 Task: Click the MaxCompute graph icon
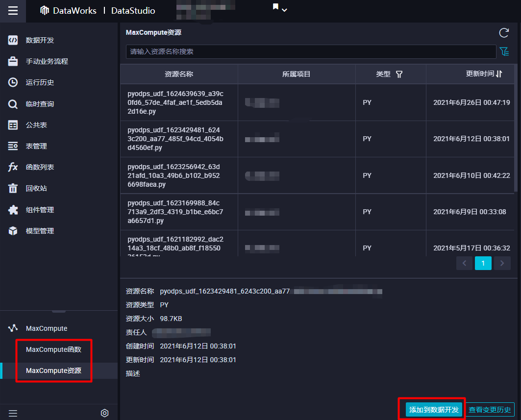(13, 328)
